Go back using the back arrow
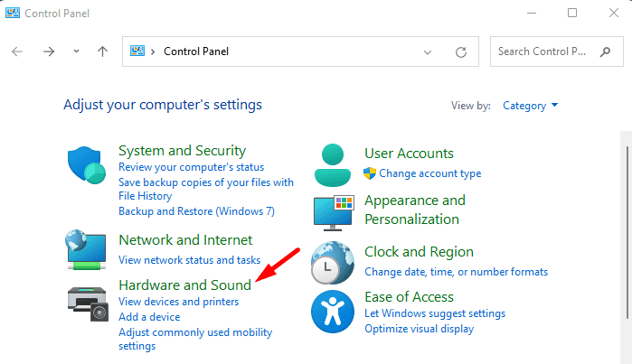This screenshot has width=632, height=364. point(17,51)
